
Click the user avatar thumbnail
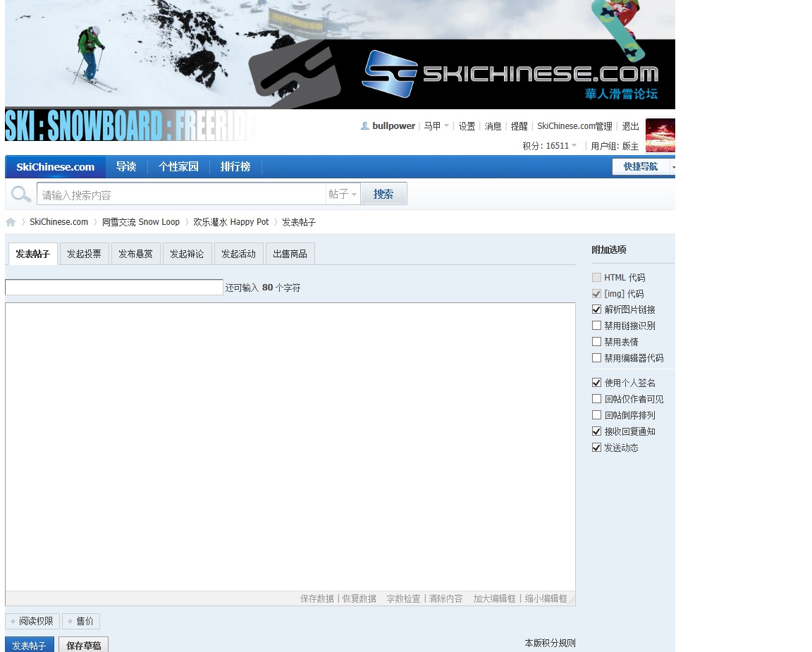click(660, 135)
